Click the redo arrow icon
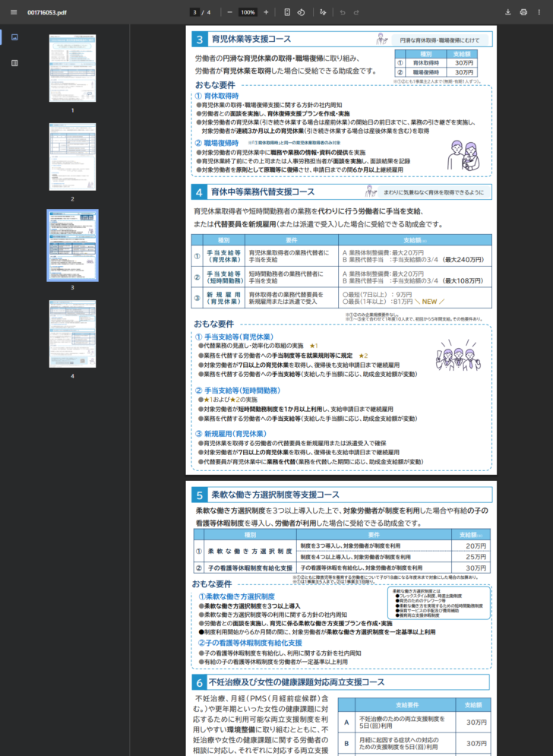 coord(356,12)
